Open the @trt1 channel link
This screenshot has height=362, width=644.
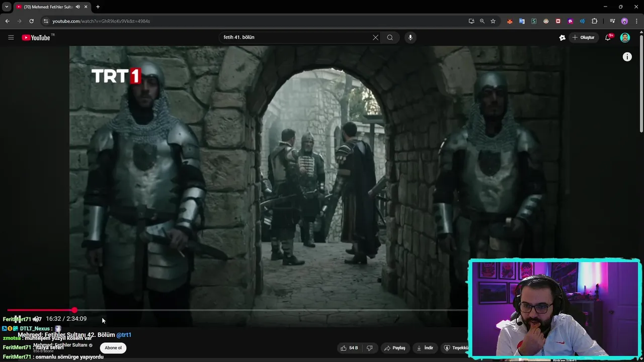tap(124, 335)
